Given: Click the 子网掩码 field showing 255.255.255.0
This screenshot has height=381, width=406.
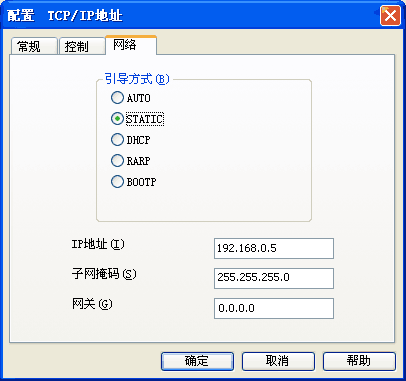Looking at the screenshot, I should (x=274, y=278).
